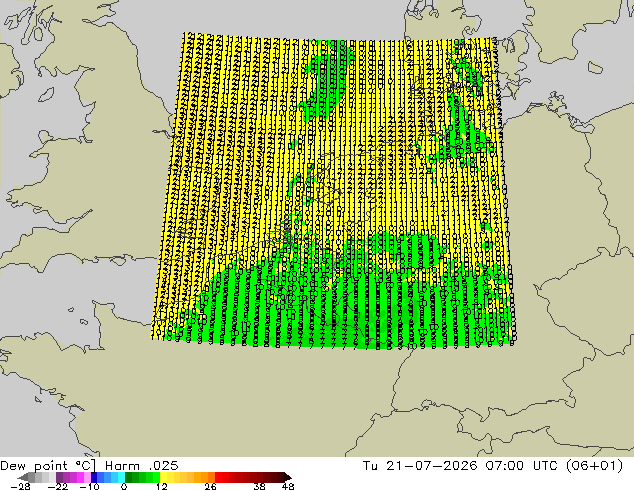Screen dimensions: 634x490
Task: Select the orange legend swatch before 26
Action: click(x=211, y=477)
